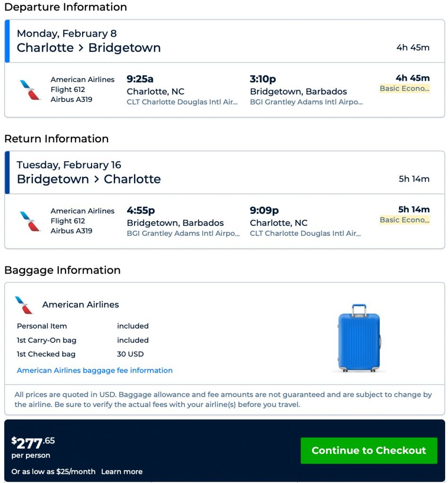Click the American Airlines logo in return flight
The image size is (448, 483).
click(30, 221)
